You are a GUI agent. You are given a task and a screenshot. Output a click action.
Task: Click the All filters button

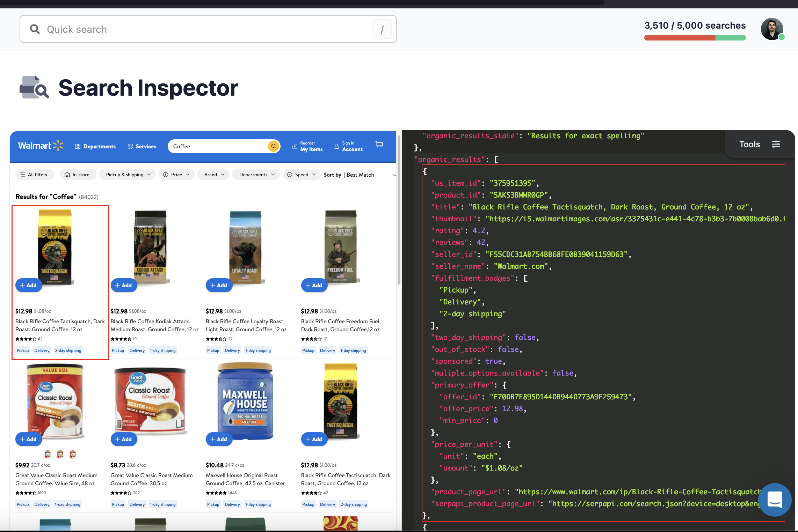pos(35,175)
